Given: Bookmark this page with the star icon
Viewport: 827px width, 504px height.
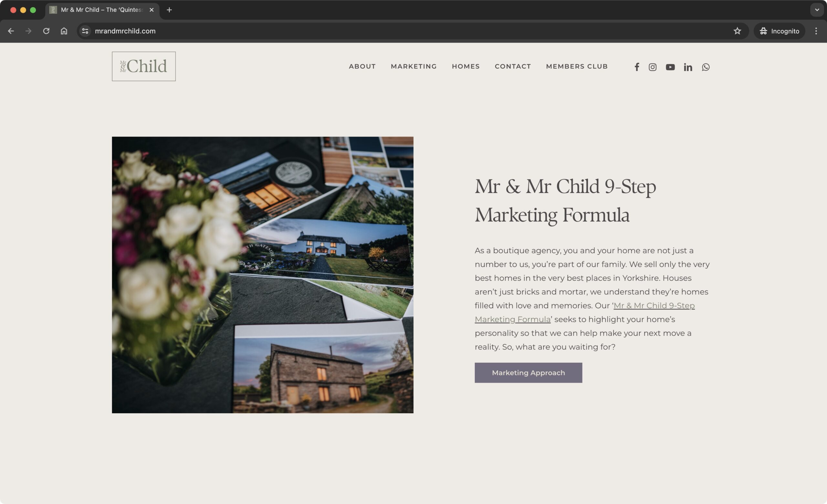Looking at the screenshot, I should [x=737, y=31].
